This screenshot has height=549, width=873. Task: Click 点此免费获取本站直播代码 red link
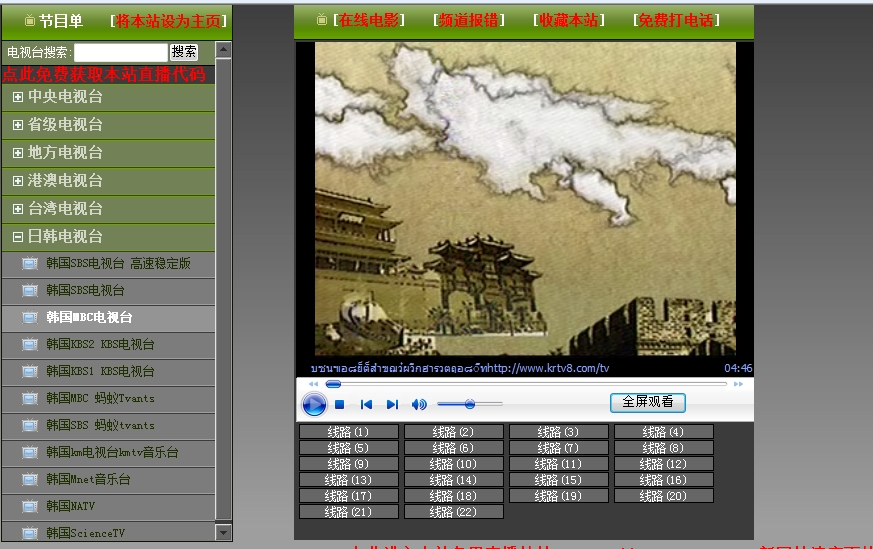(104, 74)
